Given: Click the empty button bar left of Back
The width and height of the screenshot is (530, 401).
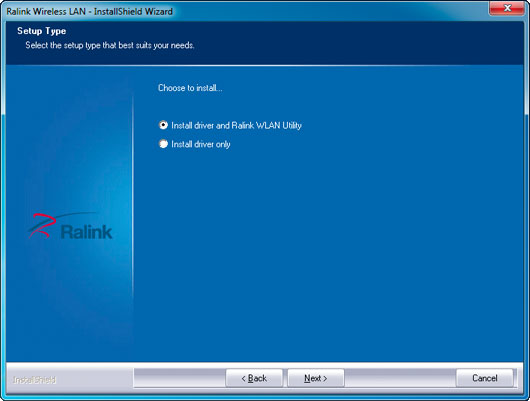Looking at the screenshot, I should [180, 378].
